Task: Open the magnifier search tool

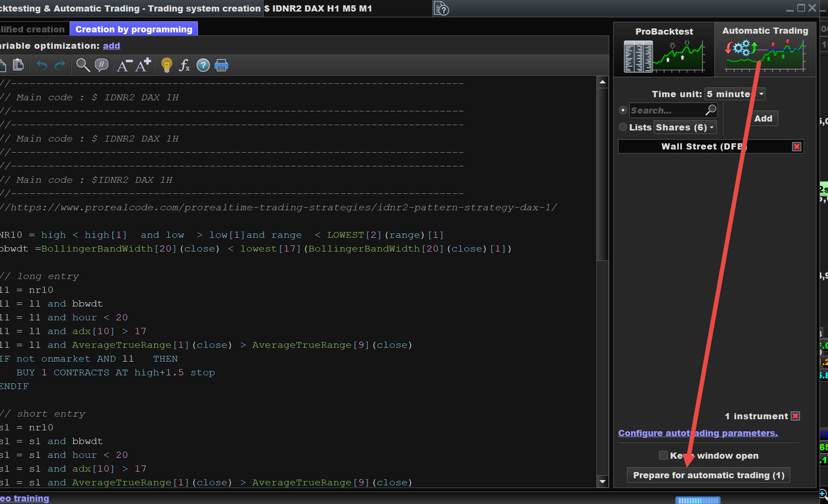Action: tap(83, 66)
